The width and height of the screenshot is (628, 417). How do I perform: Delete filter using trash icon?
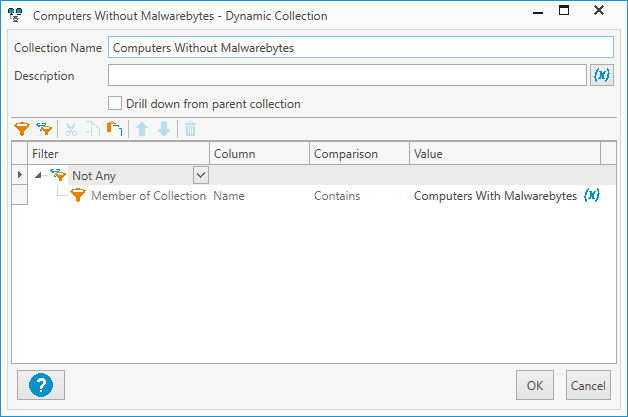pos(191,129)
